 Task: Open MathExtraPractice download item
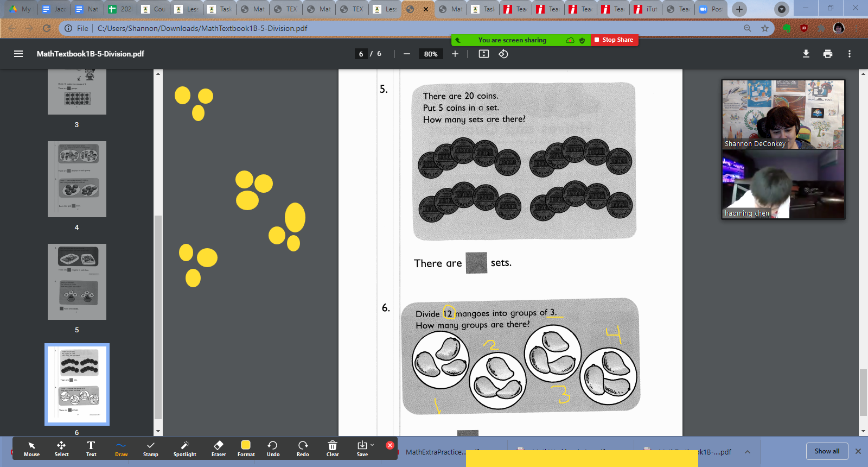pos(435,452)
